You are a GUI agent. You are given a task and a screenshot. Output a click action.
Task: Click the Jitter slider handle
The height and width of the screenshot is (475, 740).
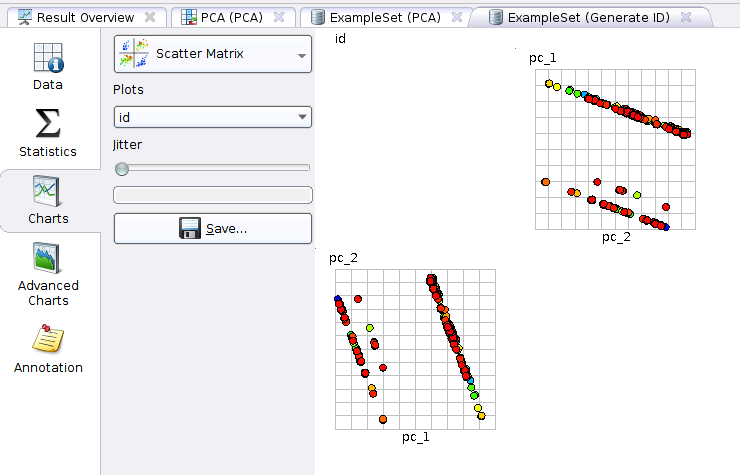click(122, 168)
